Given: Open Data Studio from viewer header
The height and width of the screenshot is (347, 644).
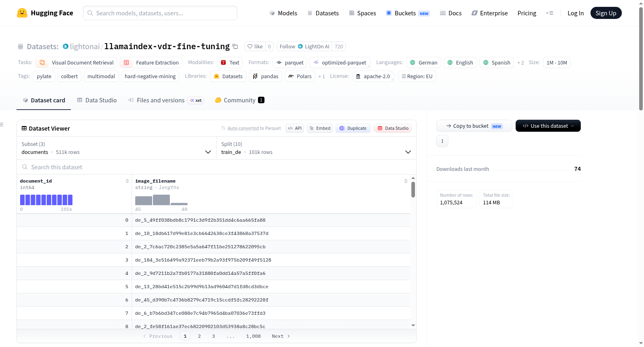Looking at the screenshot, I should click(x=393, y=128).
